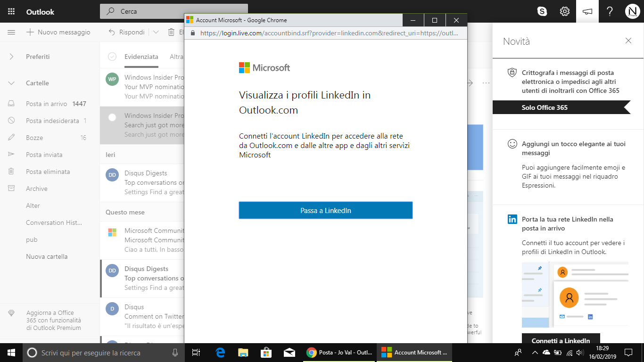Switch to the Altra tab
Image resolution: width=644 pixels, height=362 pixels.
[x=177, y=57]
